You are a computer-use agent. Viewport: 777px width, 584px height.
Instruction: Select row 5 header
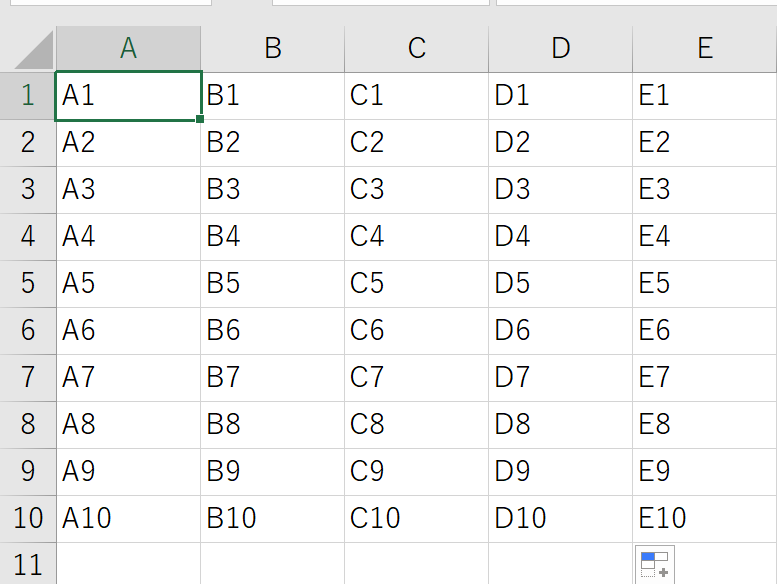(x=28, y=284)
